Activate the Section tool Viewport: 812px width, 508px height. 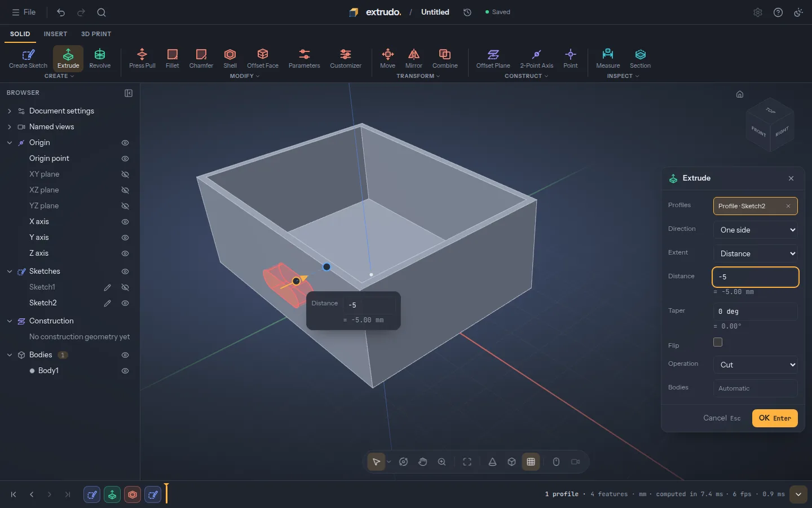(641, 59)
